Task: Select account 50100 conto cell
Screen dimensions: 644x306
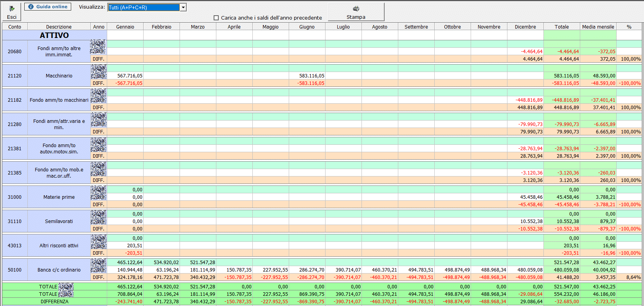Action: pyautogui.click(x=15, y=270)
